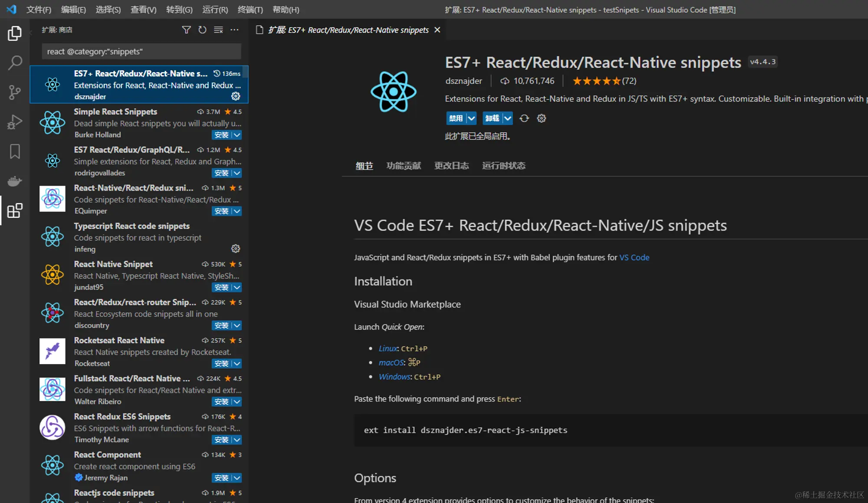Screen dimensions: 868x503
Task: Select the ES7+ React/Redux/React-Native list entry
Action: 139,84
